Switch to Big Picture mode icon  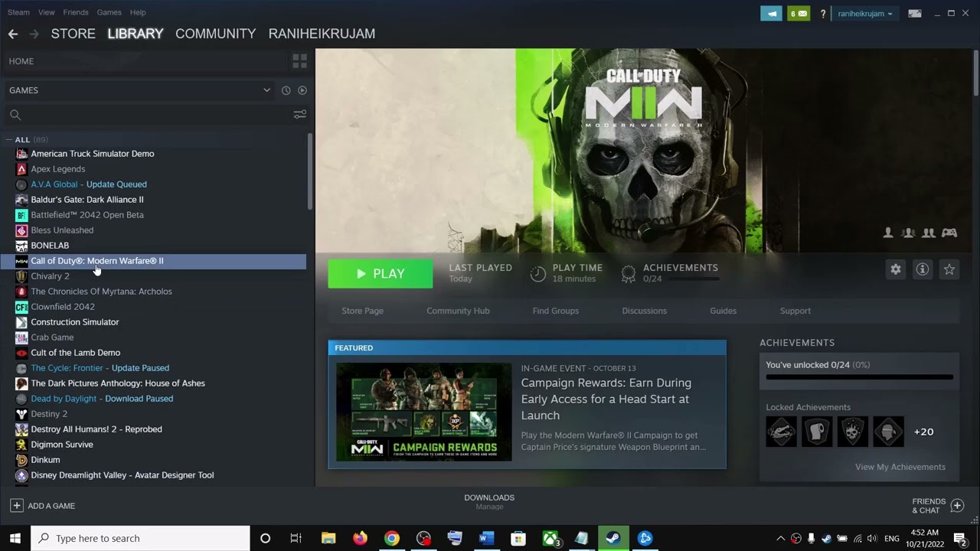[x=914, y=13]
